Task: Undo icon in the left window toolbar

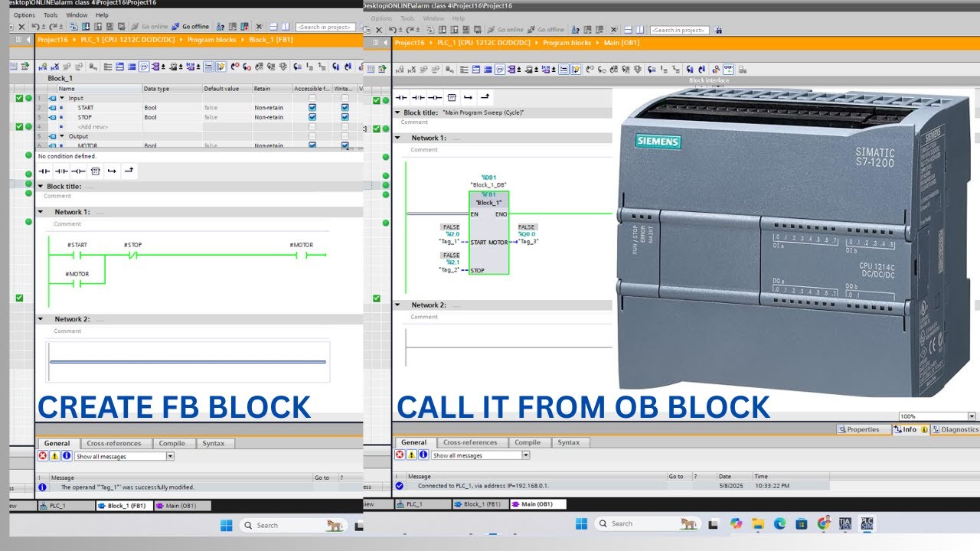Action: click(35, 27)
